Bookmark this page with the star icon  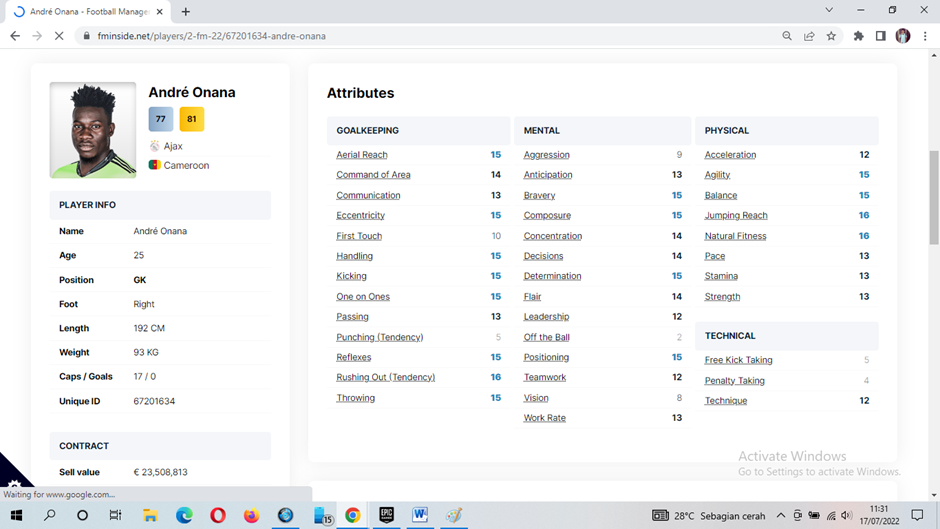(x=831, y=36)
